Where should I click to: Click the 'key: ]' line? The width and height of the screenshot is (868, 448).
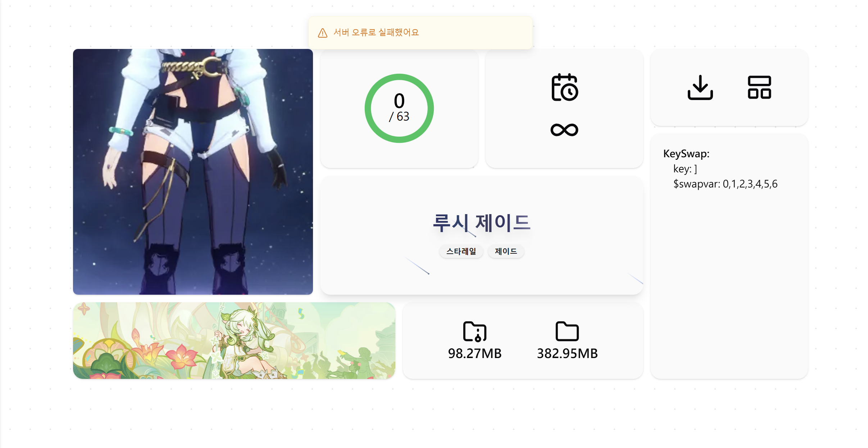(685, 169)
